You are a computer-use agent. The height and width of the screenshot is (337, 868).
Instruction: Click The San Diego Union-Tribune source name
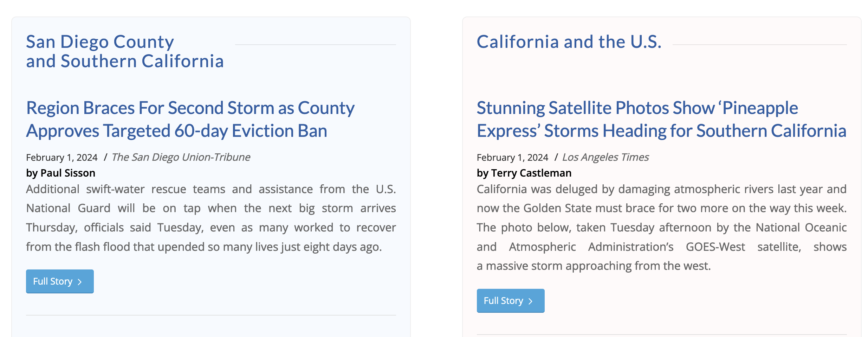tap(181, 157)
